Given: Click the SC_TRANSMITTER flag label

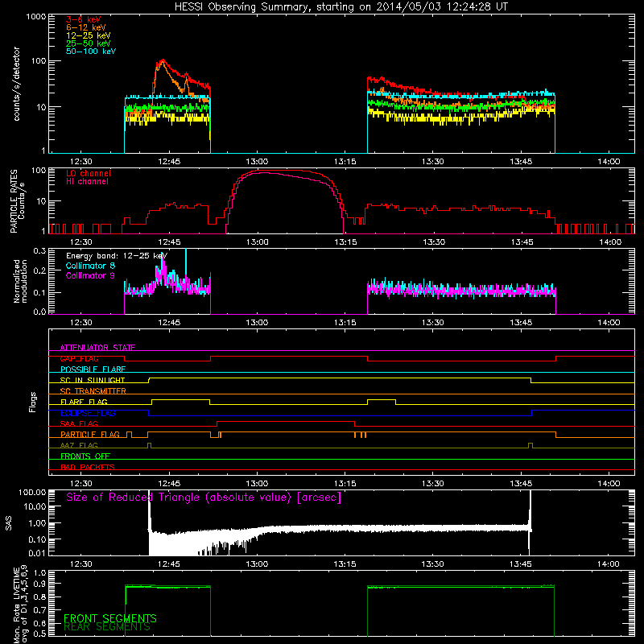Looking at the screenshot, I should 93,391.
